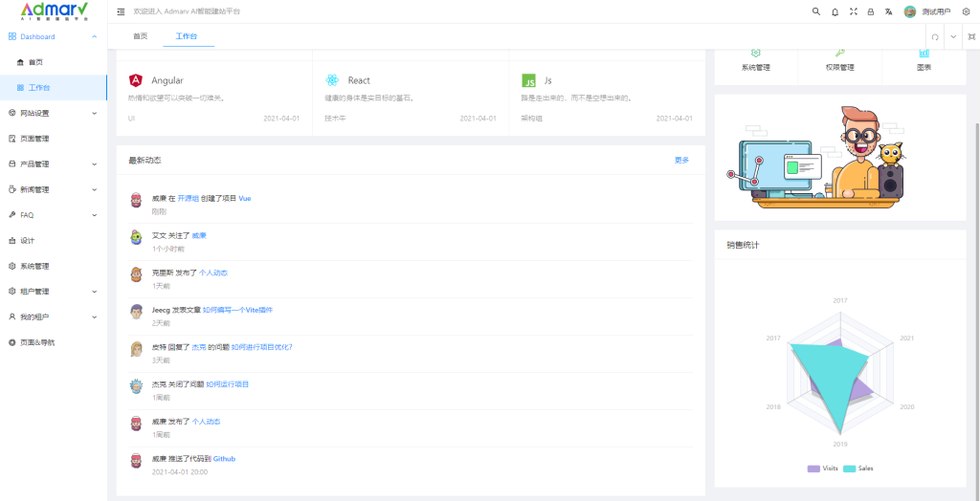Expand FAQ sidebar menu

point(54,215)
